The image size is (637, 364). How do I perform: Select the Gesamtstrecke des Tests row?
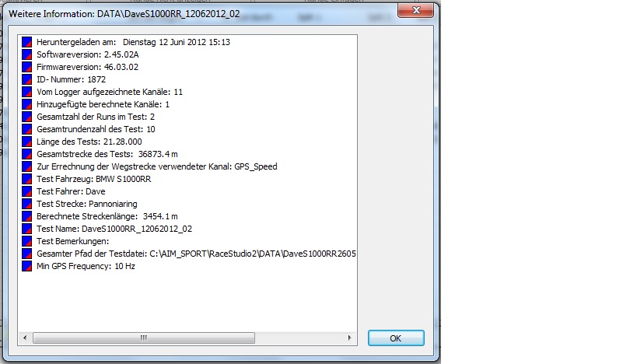[x=107, y=154]
